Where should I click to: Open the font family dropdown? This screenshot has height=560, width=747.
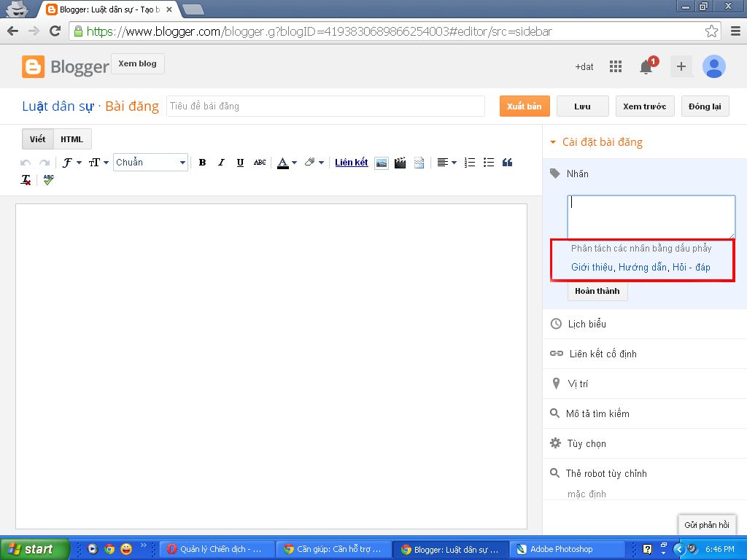coord(71,163)
